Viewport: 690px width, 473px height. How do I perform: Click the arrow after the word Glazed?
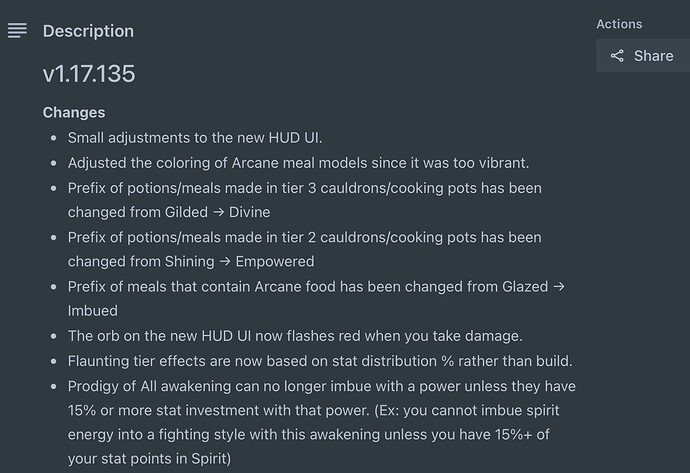pyautogui.click(x=559, y=287)
